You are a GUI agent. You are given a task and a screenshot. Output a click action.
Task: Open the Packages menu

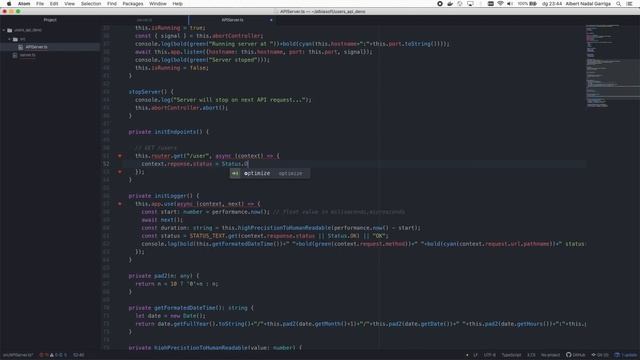tap(133, 4)
